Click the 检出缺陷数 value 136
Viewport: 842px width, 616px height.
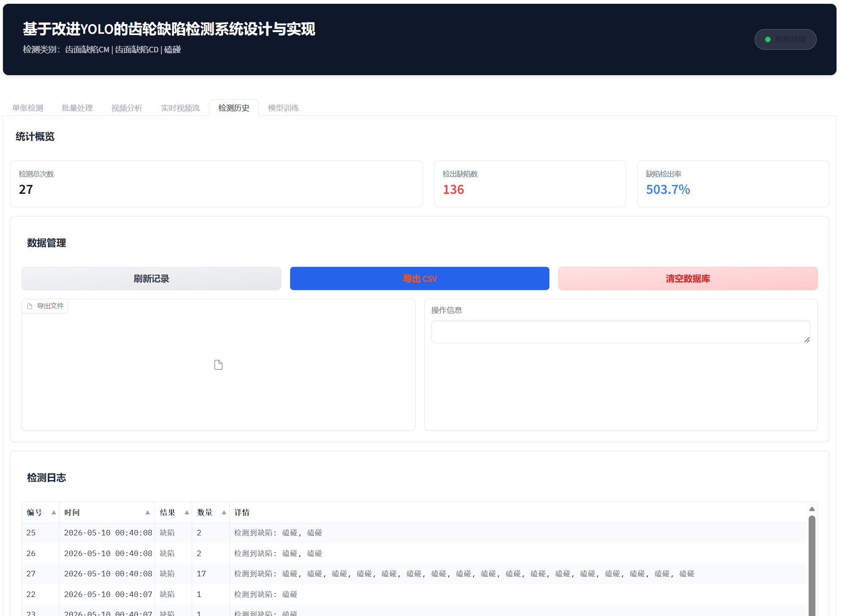coord(453,190)
